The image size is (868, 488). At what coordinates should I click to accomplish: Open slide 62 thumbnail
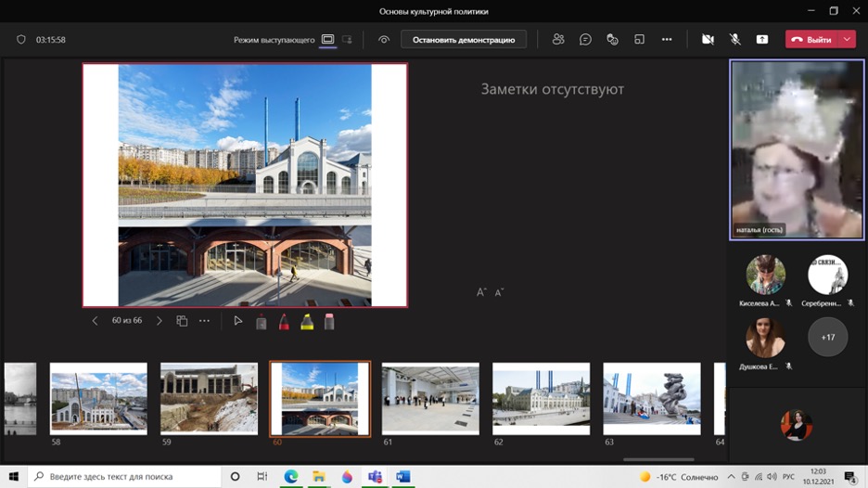(541, 398)
